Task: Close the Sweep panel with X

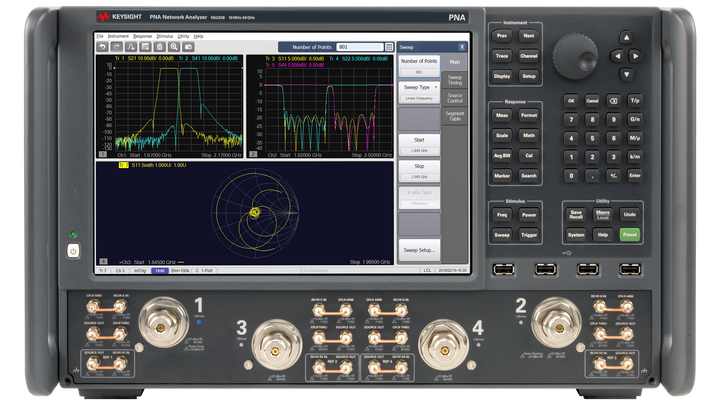Action: point(462,46)
